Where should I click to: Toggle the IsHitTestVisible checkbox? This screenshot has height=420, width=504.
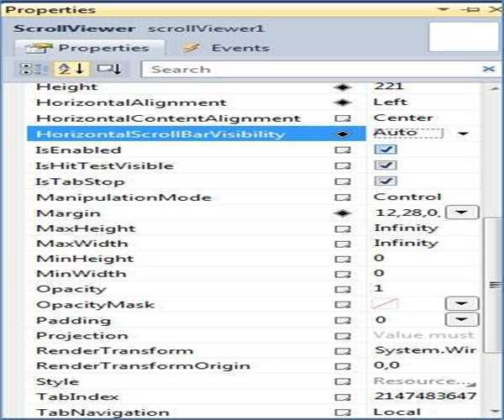click(x=386, y=165)
